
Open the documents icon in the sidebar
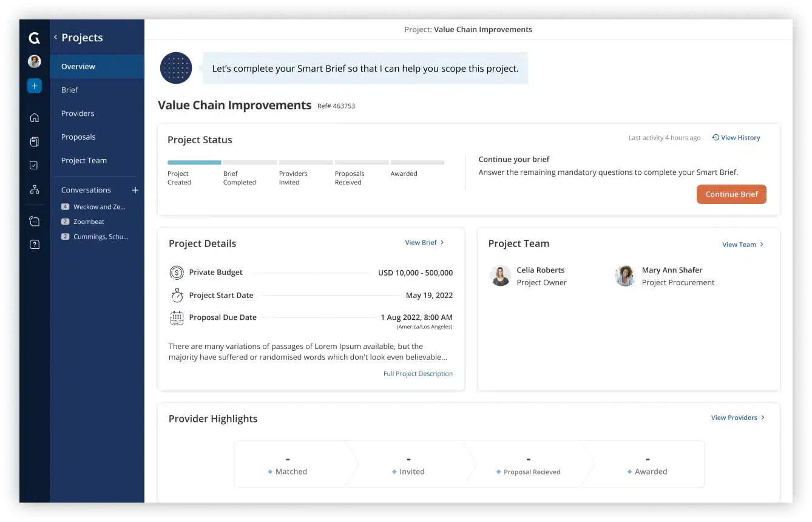(x=35, y=141)
